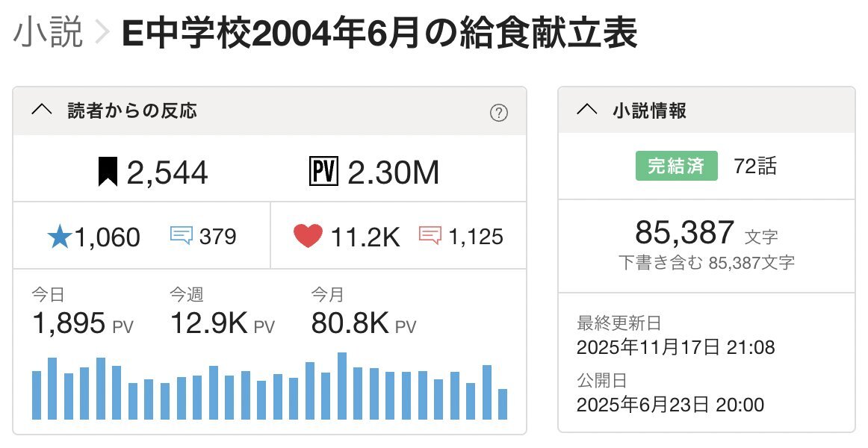The image size is (868, 448).
Task: Click the 85,387 文字 character count
Action: pyautogui.click(x=706, y=234)
